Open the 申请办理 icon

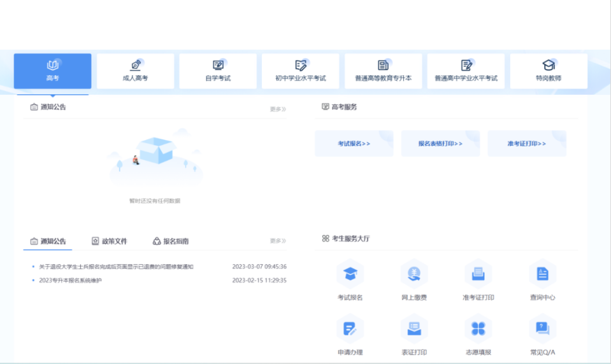pos(350,329)
